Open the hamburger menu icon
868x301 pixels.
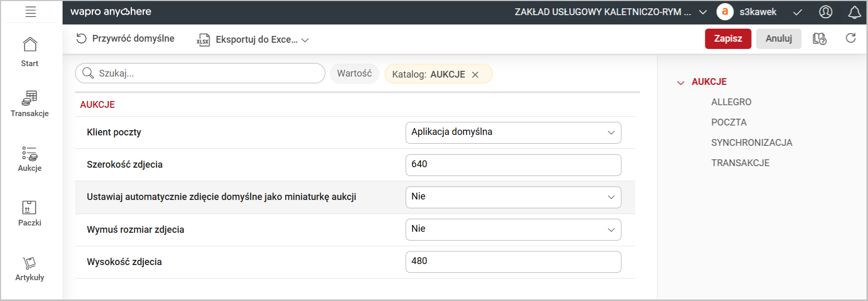point(31,12)
